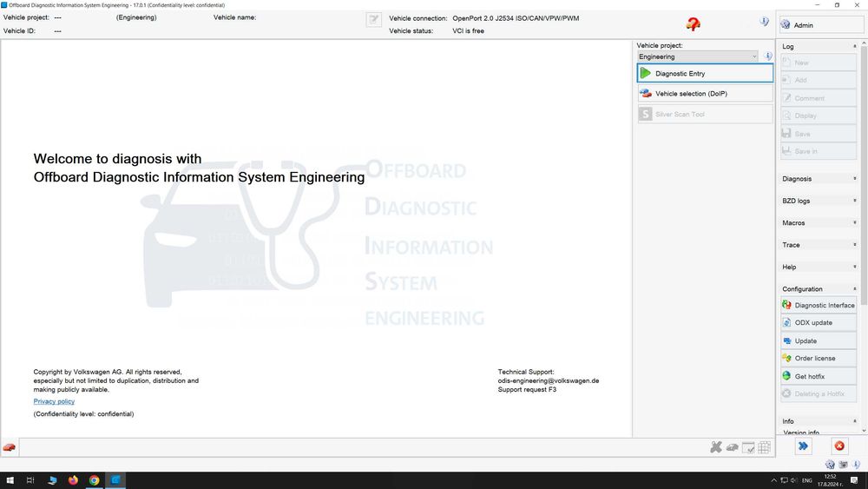Image resolution: width=868 pixels, height=489 pixels.
Task: Click the red car icon at bottom left
Action: 10,447
